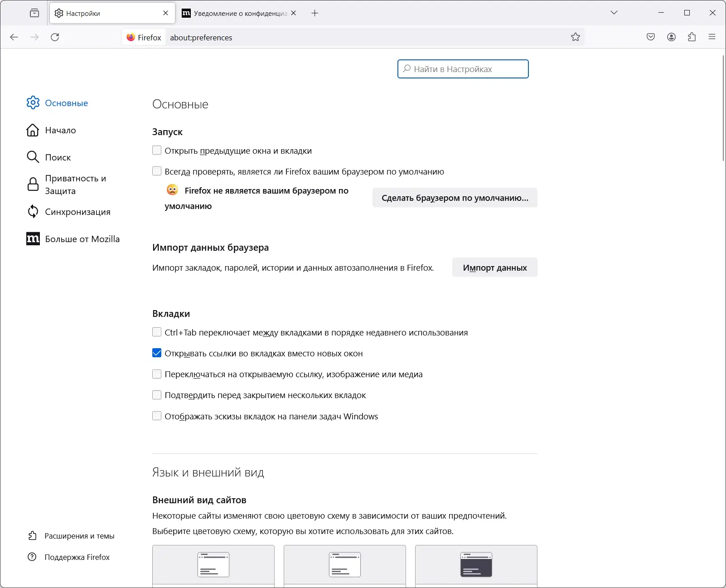Click the Импорт данных button

pos(494,267)
